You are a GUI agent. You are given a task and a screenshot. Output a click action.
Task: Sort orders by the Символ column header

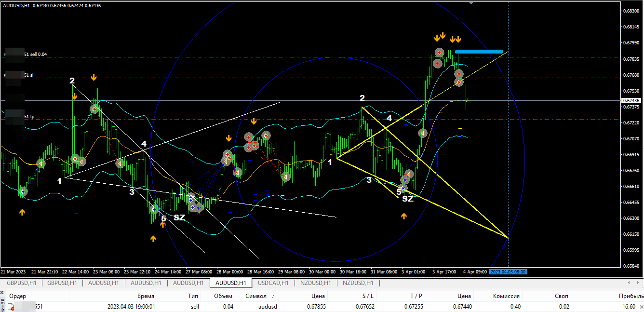click(256, 296)
